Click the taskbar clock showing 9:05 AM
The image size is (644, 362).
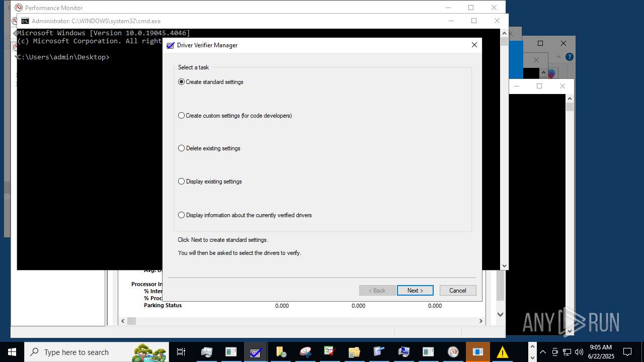tap(601, 352)
